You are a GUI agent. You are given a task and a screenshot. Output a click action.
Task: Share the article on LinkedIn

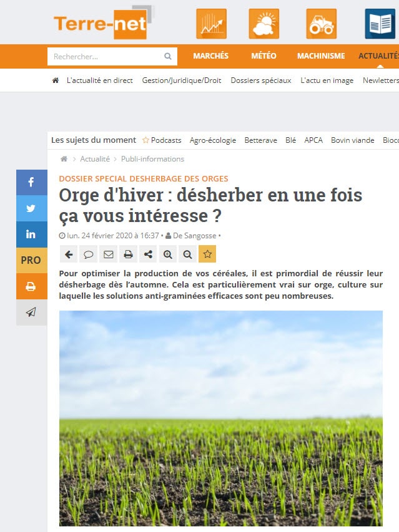click(x=32, y=234)
